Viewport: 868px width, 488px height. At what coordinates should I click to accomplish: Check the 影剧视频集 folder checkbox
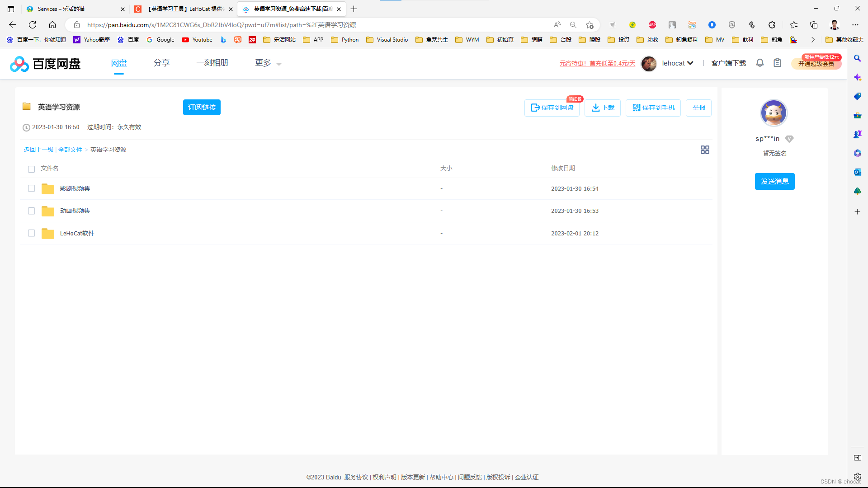pos(31,188)
